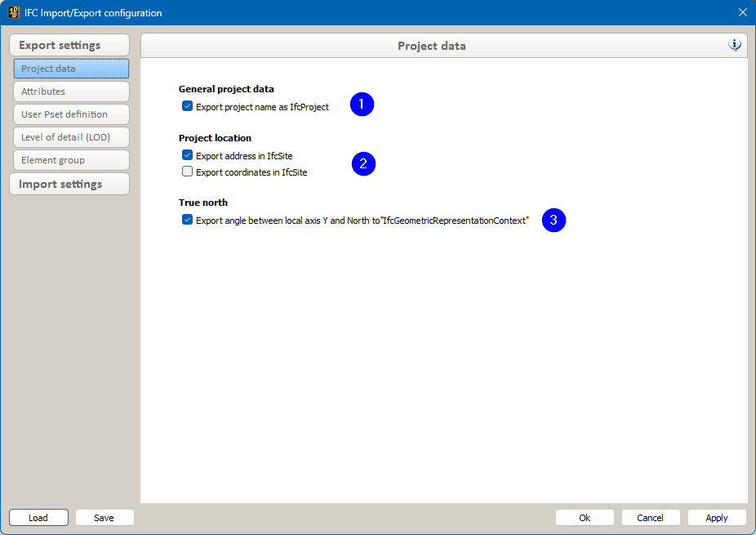Click the application icon in title bar
The image size is (756, 535).
point(14,12)
